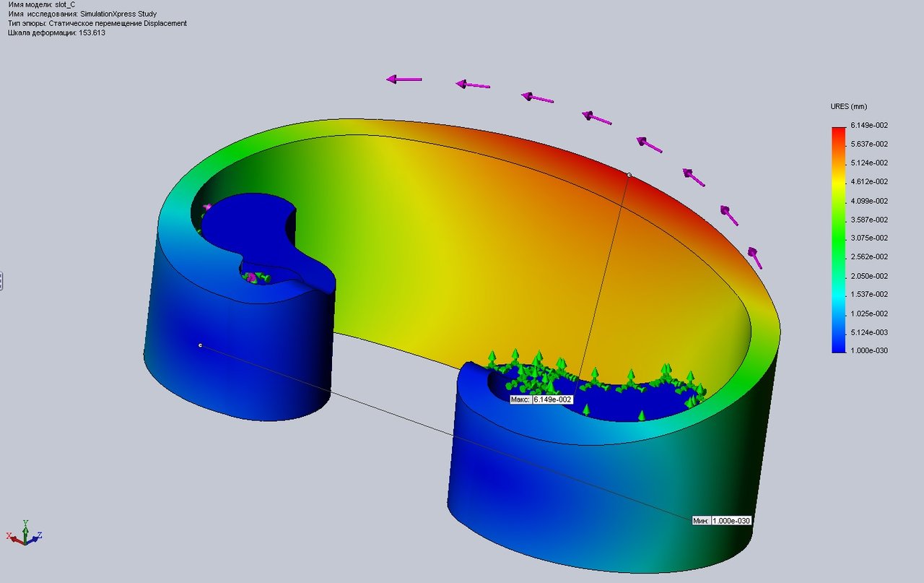Click the URES (mm) legend title
Image resolution: width=924 pixels, height=583 pixels.
click(848, 106)
